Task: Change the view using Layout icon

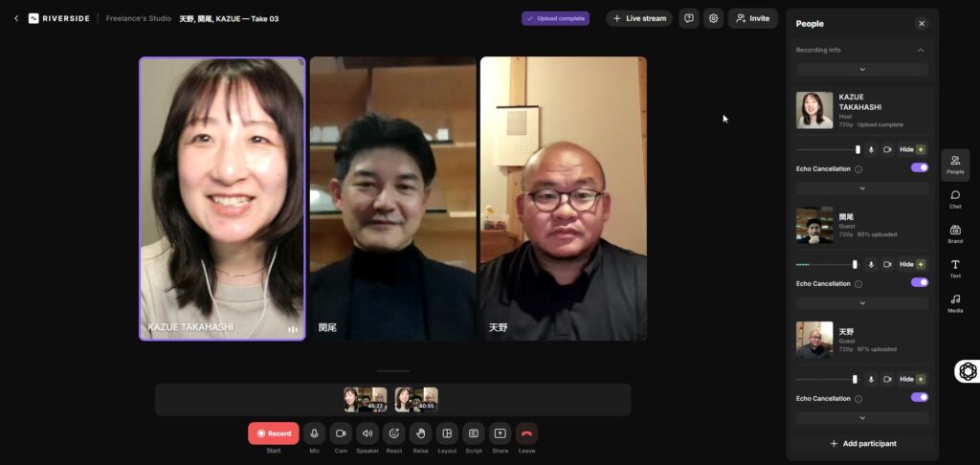Action: click(447, 433)
